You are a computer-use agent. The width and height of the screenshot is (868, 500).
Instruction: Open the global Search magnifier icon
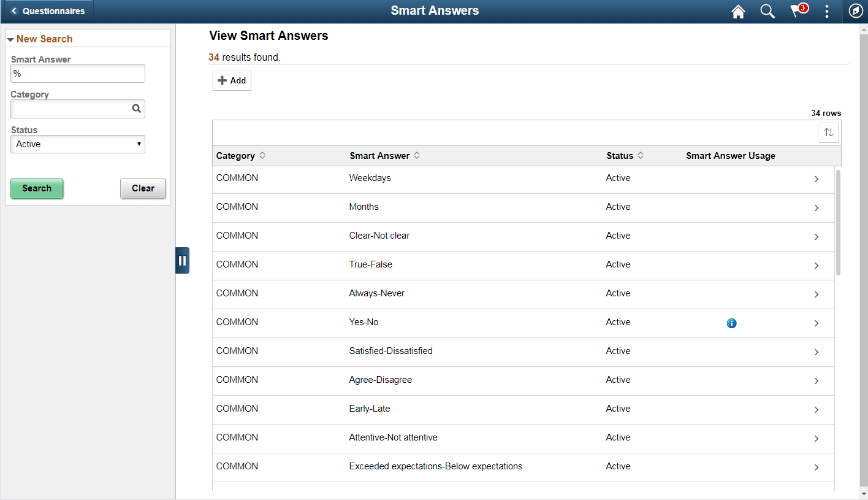(767, 11)
